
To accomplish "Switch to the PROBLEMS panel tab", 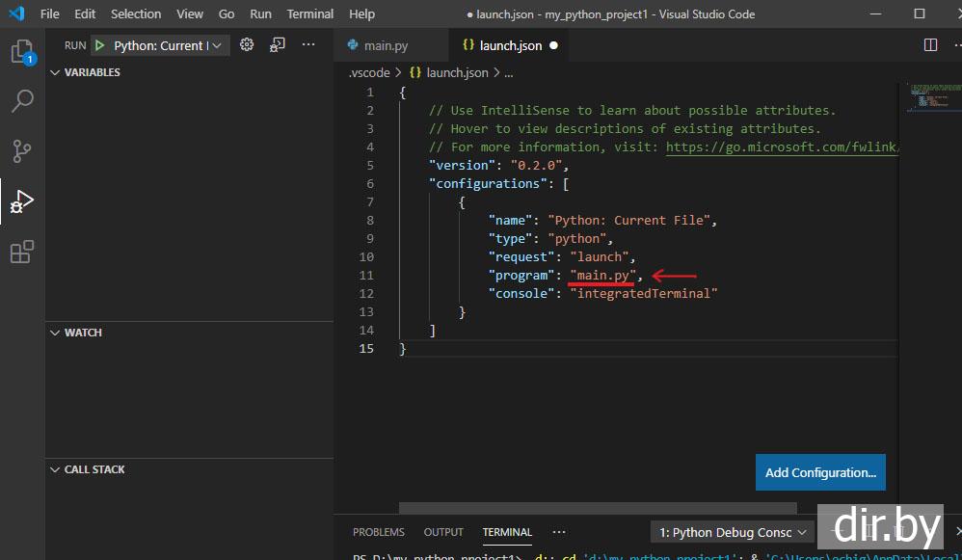I will click(379, 532).
